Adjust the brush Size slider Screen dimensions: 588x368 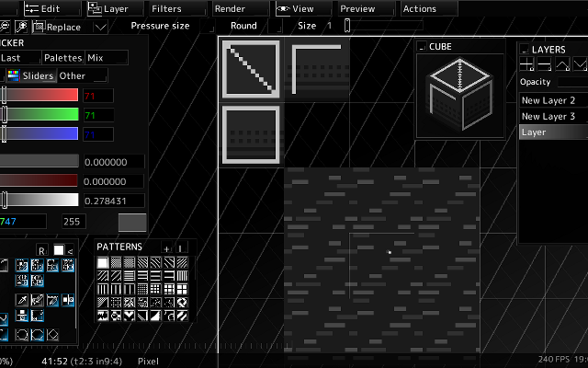coord(384,26)
